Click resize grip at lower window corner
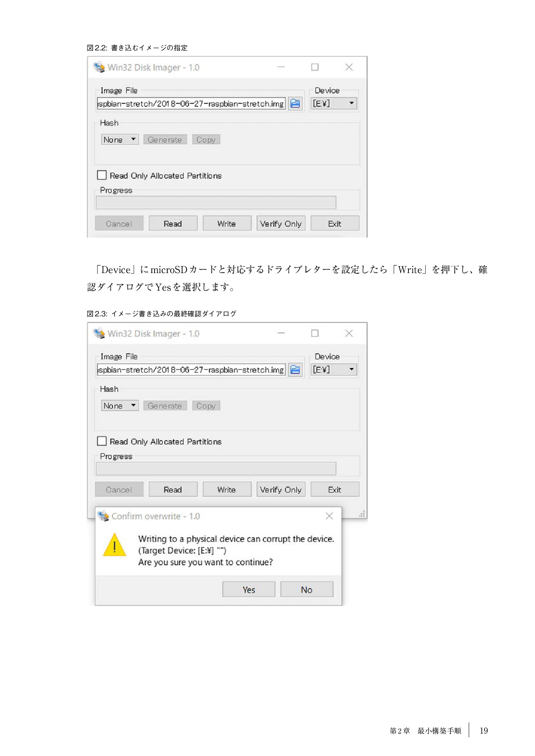The image size is (535, 756). (362, 514)
